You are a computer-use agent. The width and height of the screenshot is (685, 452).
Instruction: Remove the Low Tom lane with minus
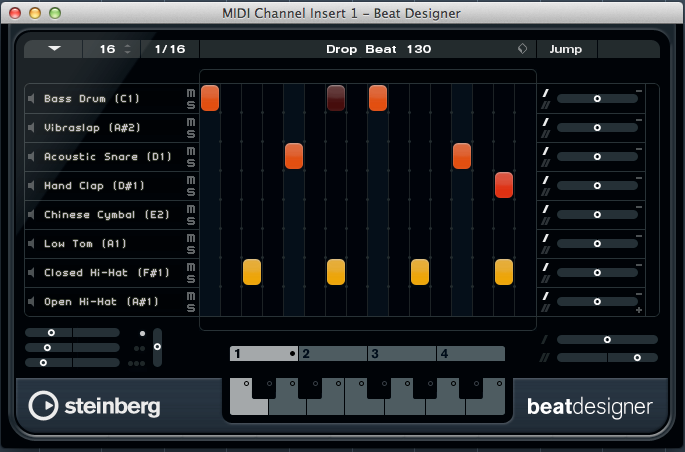tap(639, 236)
